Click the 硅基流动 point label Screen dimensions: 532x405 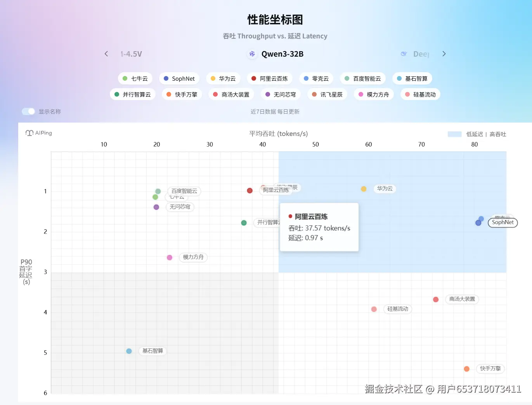398,309
